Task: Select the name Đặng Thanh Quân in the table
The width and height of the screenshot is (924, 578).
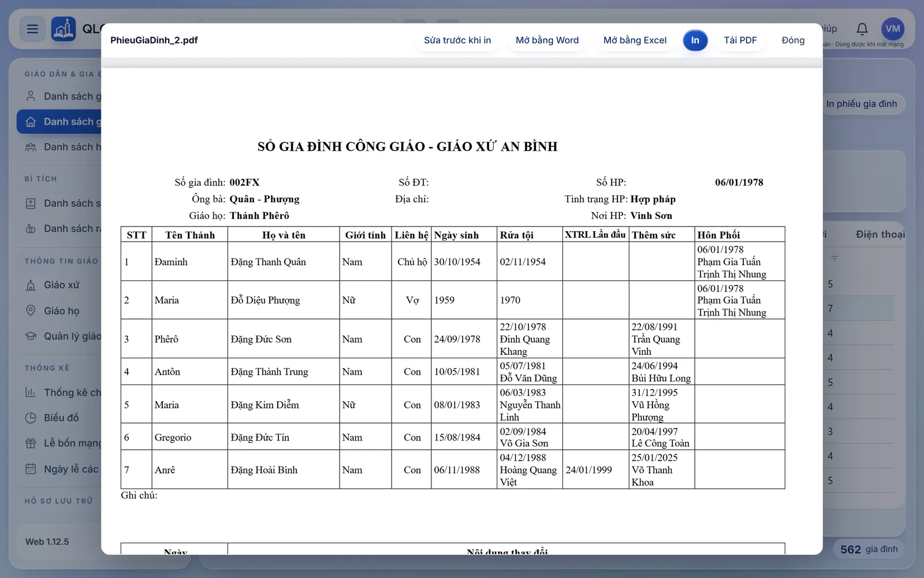Action: point(269,262)
